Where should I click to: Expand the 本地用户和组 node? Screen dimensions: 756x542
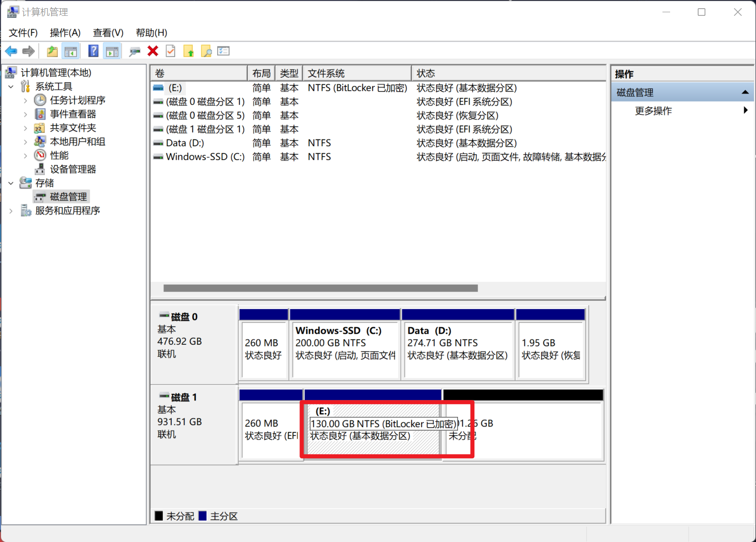[x=26, y=142]
